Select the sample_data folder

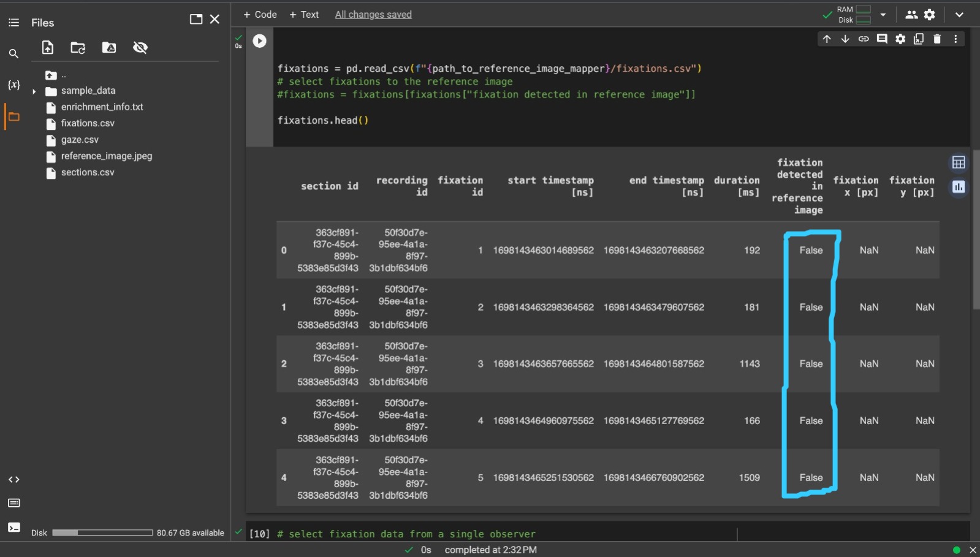(88, 91)
